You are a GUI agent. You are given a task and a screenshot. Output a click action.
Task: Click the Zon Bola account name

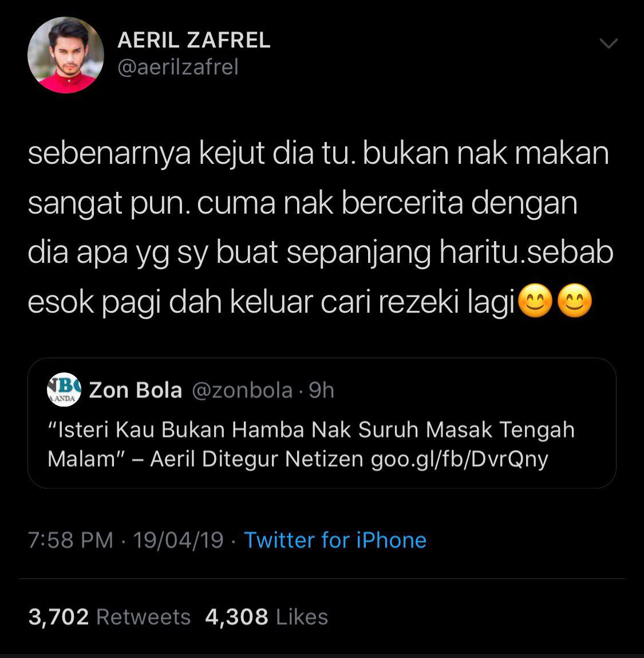136,390
